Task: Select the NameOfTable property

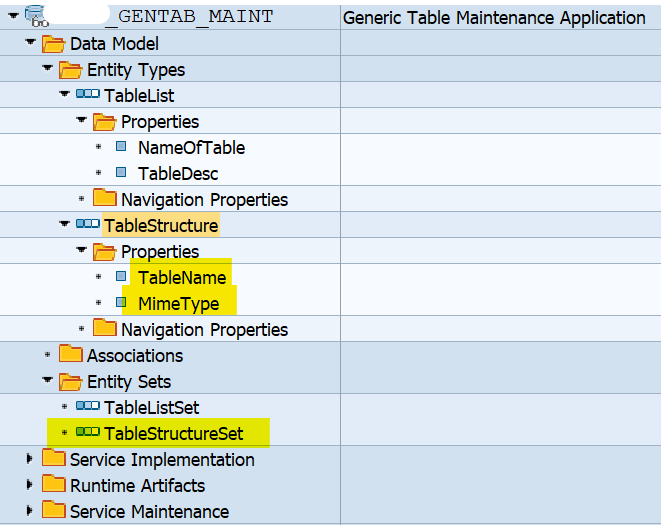Action: click(191, 148)
